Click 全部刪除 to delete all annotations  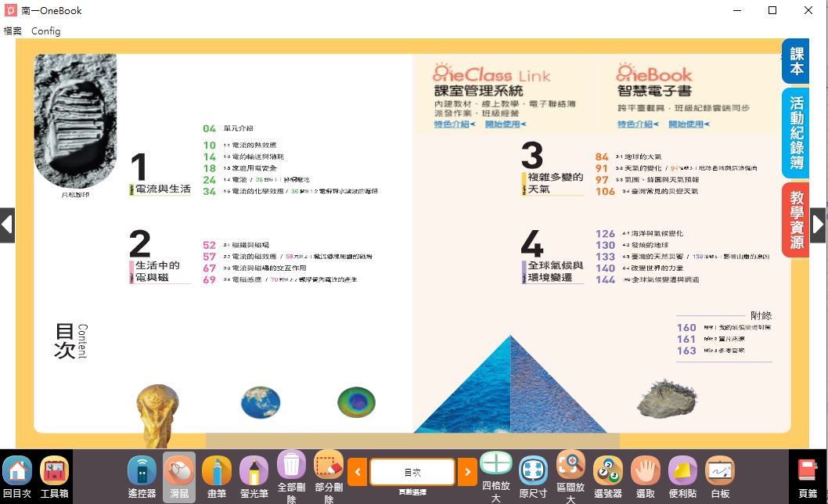pyautogui.click(x=291, y=477)
